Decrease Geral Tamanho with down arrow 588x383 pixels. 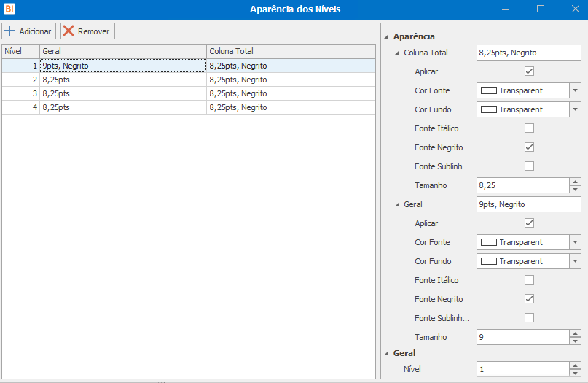click(x=576, y=341)
